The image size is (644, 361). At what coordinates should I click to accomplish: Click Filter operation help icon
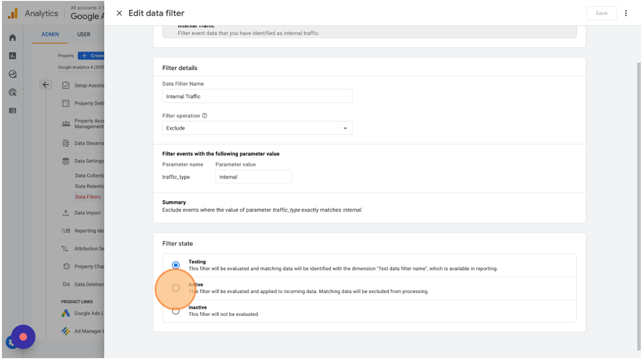tap(205, 115)
